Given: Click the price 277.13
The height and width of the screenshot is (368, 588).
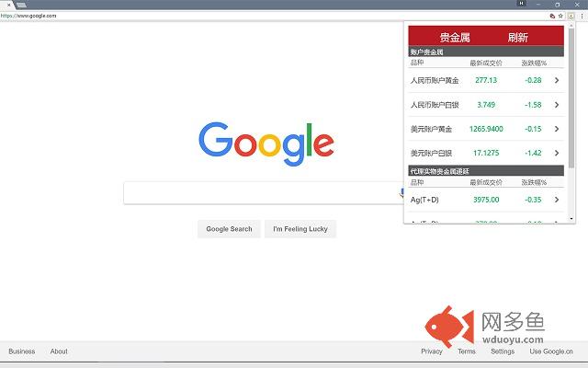Looking at the screenshot, I should pos(486,80).
